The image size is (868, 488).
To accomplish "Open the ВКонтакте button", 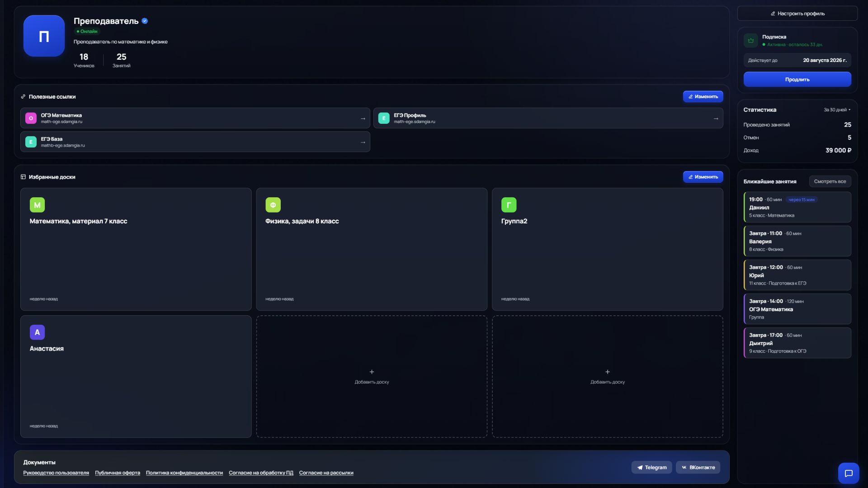I will click(698, 467).
